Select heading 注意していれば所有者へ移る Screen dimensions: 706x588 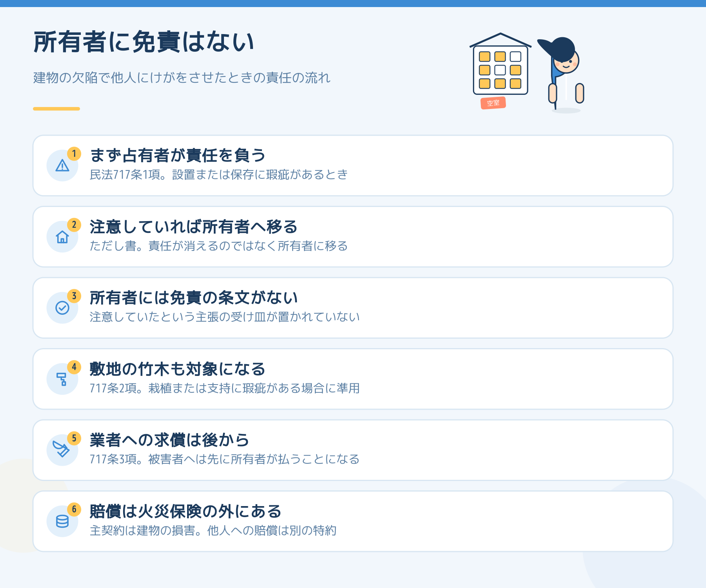tap(194, 227)
